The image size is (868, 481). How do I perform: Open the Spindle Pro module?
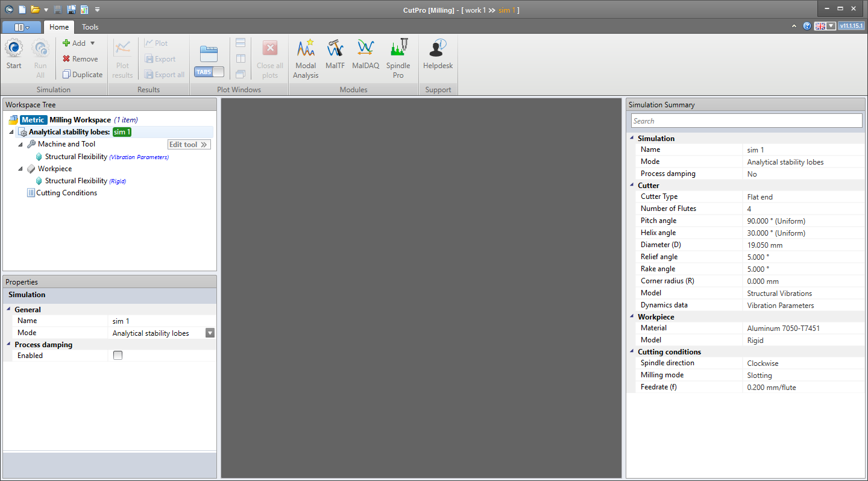click(x=398, y=59)
